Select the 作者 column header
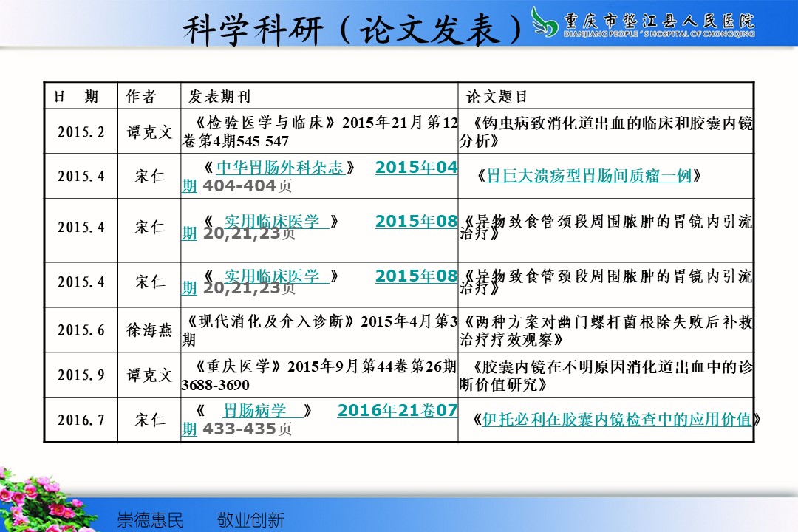 click(x=141, y=96)
